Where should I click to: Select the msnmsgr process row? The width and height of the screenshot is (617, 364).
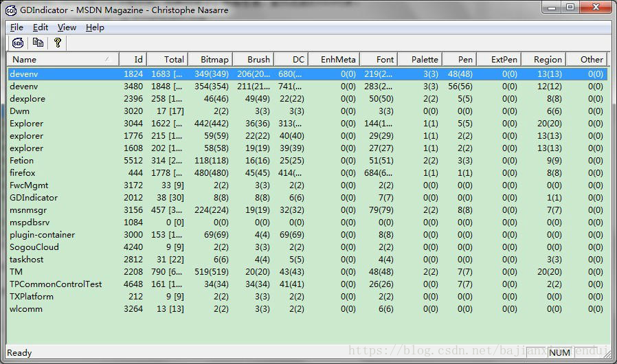(307, 210)
